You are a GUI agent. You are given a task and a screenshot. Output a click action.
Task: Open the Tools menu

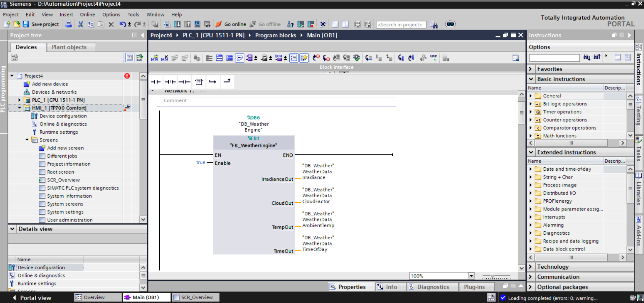pyautogui.click(x=133, y=14)
